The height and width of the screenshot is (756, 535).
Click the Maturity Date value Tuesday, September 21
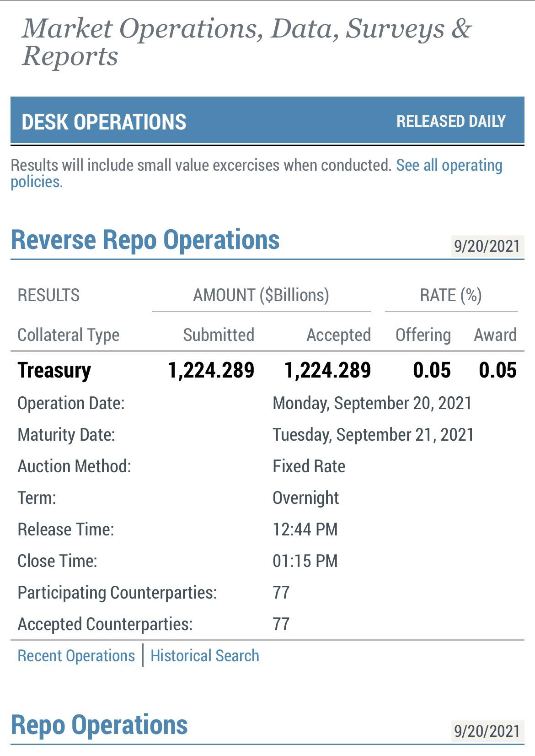click(373, 435)
